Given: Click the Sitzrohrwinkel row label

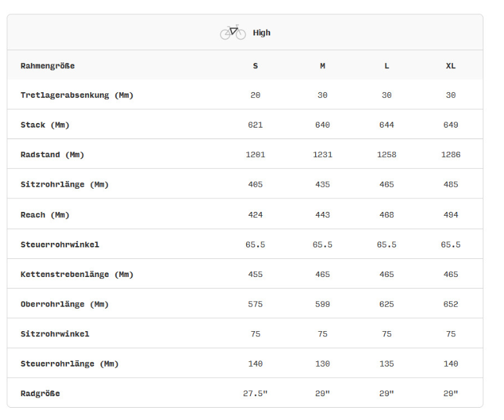Looking at the screenshot, I should tap(55, 334).
